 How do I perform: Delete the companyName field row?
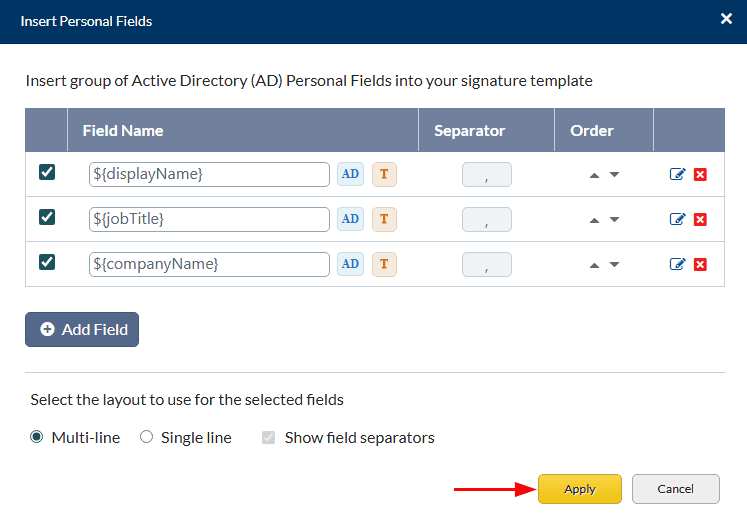700,264
